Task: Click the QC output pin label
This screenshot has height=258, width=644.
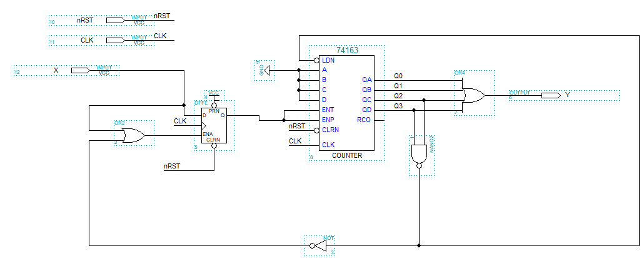Action: 366,100
